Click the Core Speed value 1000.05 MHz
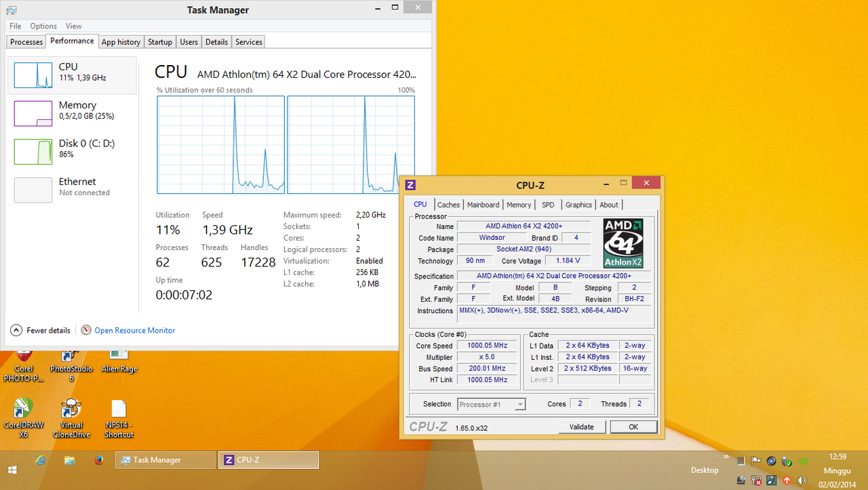Screen dimensions: 868x490 tap(488, 346)
